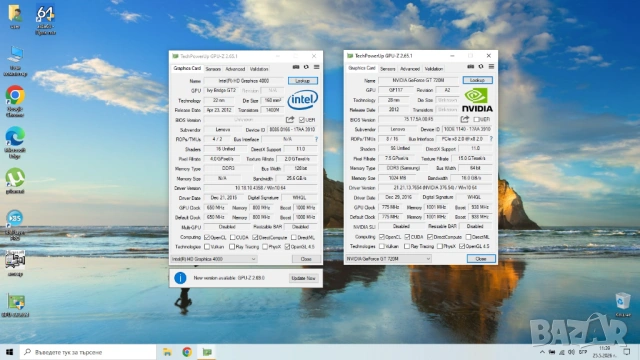Viewport: 640px width, 360px height.
Task: Click blue info icon in update notification
Action: pyautogui.click(x=180, y=278)
